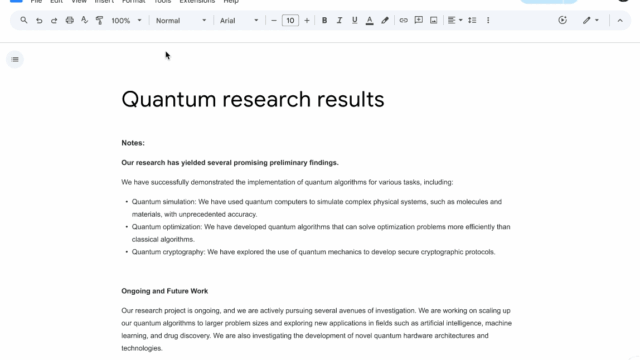The width and height of the screenshot is (640, 360).
Task: Decrease font size with minus button
Action: pos(274,20)
